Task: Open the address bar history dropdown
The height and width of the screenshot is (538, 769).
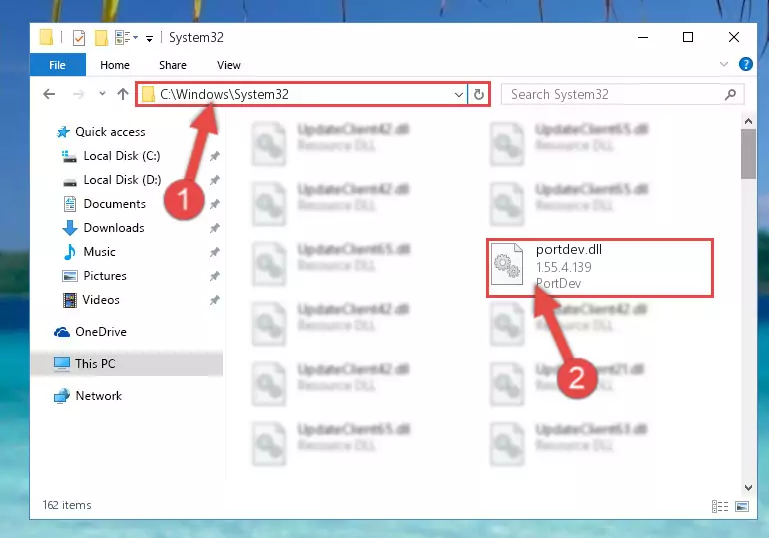Action: coord(459,94)
